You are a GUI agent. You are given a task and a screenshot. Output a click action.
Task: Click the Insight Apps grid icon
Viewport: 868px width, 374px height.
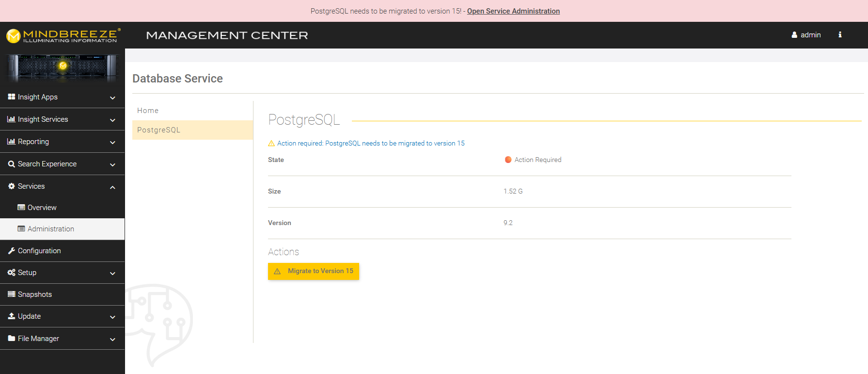[x=12, y=97]
